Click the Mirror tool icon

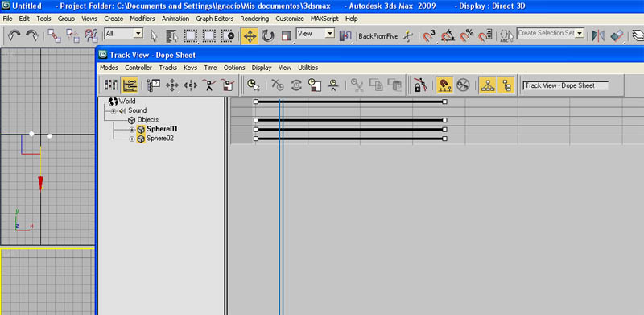(598, 36)
